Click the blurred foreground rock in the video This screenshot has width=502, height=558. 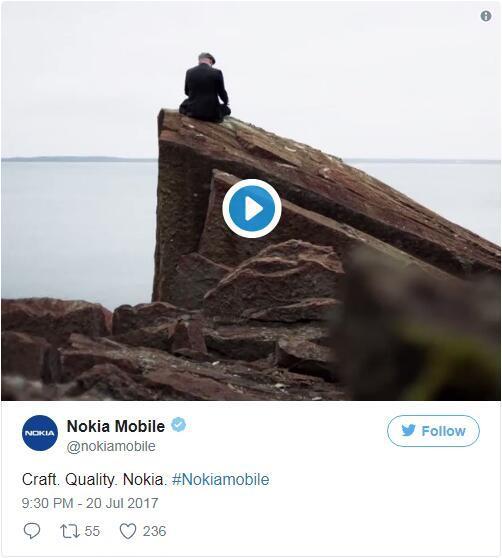(x=418, y=327)
